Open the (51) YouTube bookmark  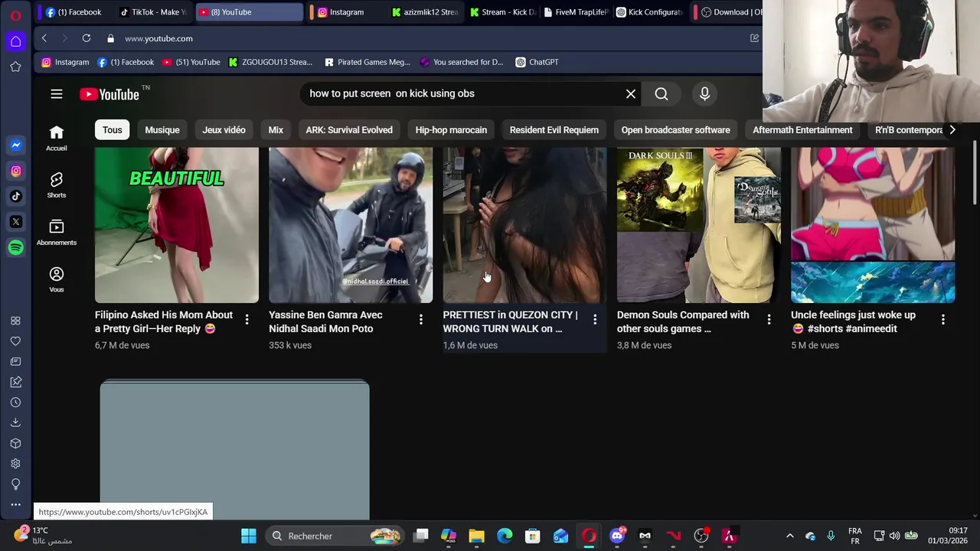pyautogui.click(x=191, y=62)
